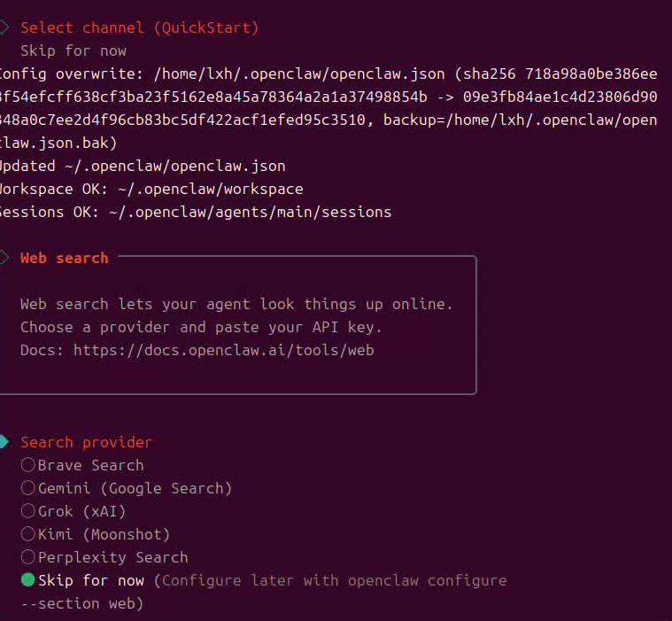Click the green Skip for now radio

click(28, 580)
